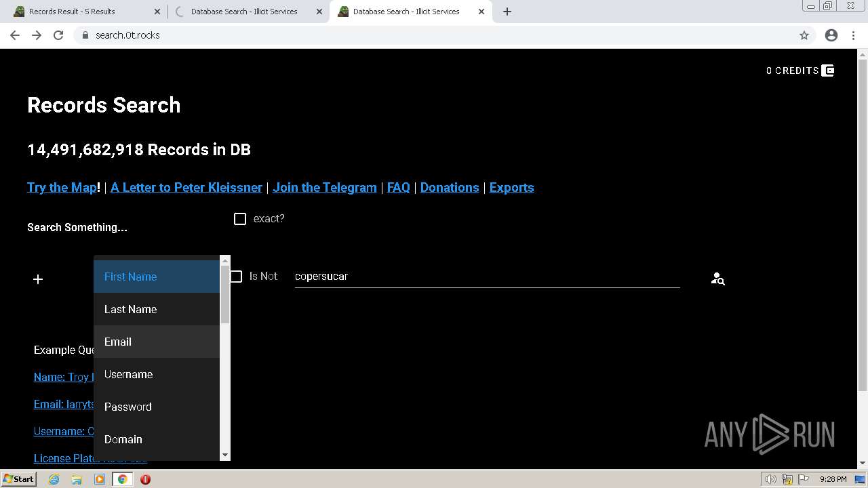This screenshot has width=868, height=488.
Task: Close the loading Database Search tab
Action: (319, 12)
